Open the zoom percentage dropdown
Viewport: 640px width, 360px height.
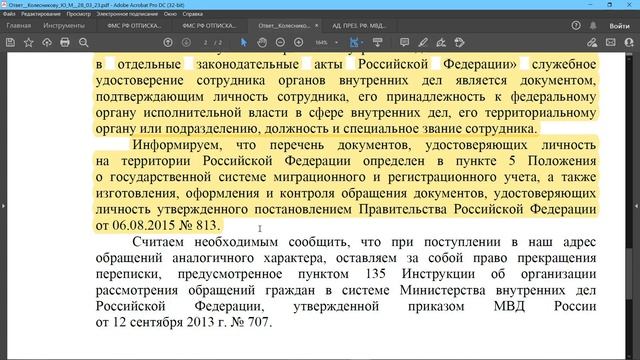coord(336,42)
